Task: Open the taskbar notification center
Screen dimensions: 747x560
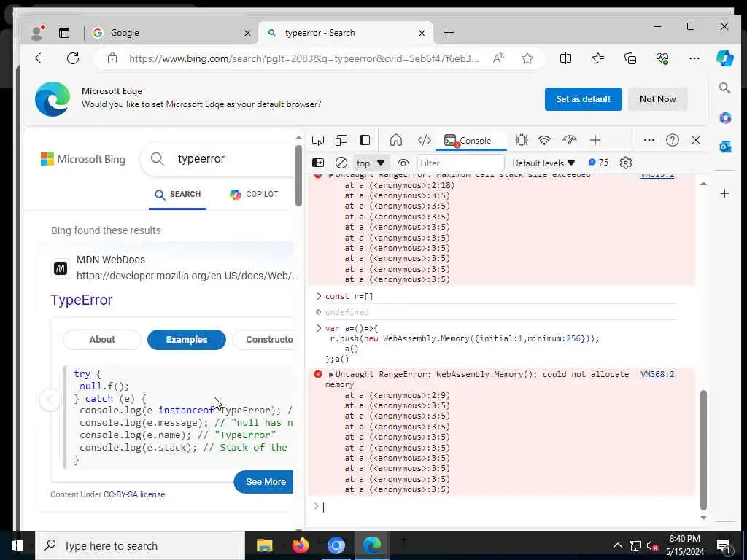Action: point(723,545)
